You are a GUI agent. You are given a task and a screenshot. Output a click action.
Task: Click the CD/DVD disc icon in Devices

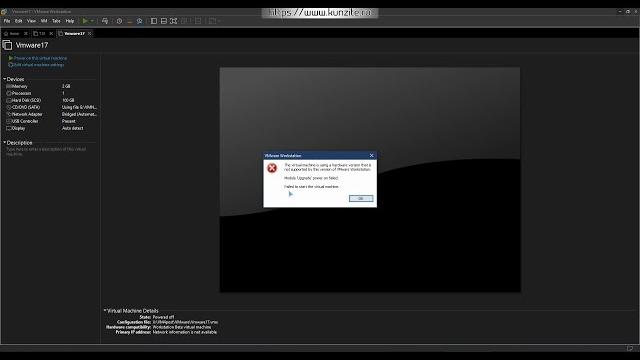(x=9, y=107)
